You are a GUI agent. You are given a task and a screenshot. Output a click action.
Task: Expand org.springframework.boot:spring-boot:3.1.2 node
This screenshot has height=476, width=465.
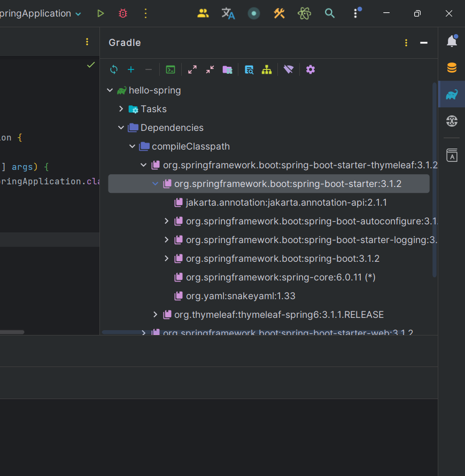(166, 259)
